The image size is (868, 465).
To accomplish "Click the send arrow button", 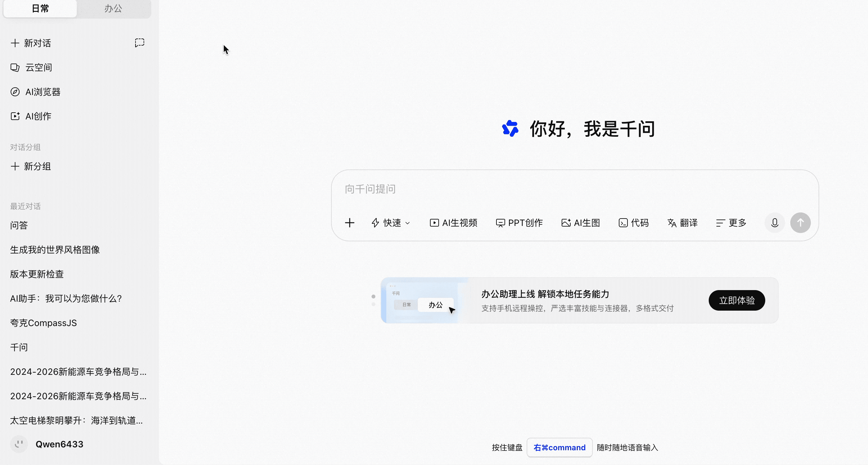I will tap(800, 223).
